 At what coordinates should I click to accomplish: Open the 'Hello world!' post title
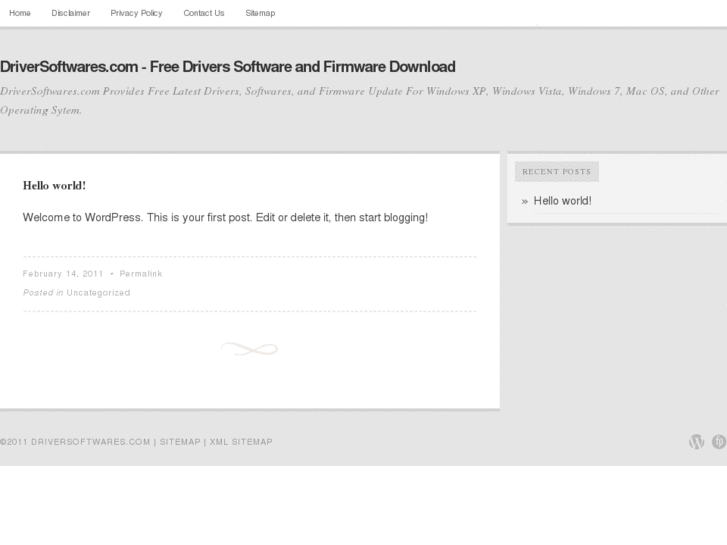54,186
